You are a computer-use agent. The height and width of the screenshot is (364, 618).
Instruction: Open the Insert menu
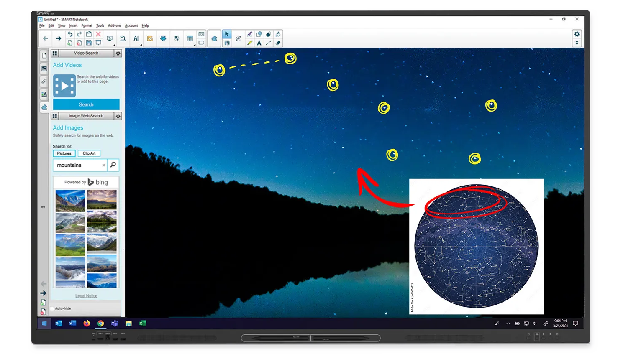click(x=73, y=25)
